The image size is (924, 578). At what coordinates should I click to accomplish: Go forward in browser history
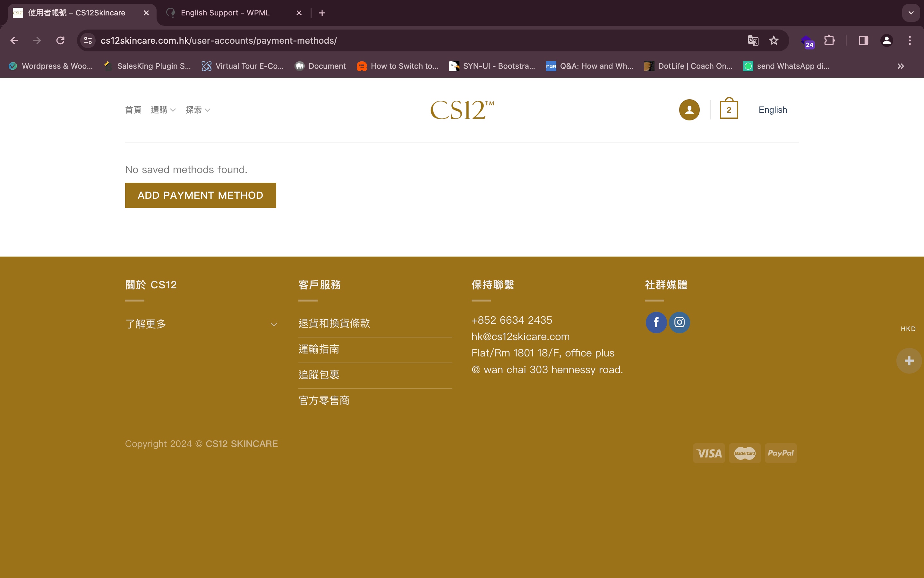(x=37, y=40)
